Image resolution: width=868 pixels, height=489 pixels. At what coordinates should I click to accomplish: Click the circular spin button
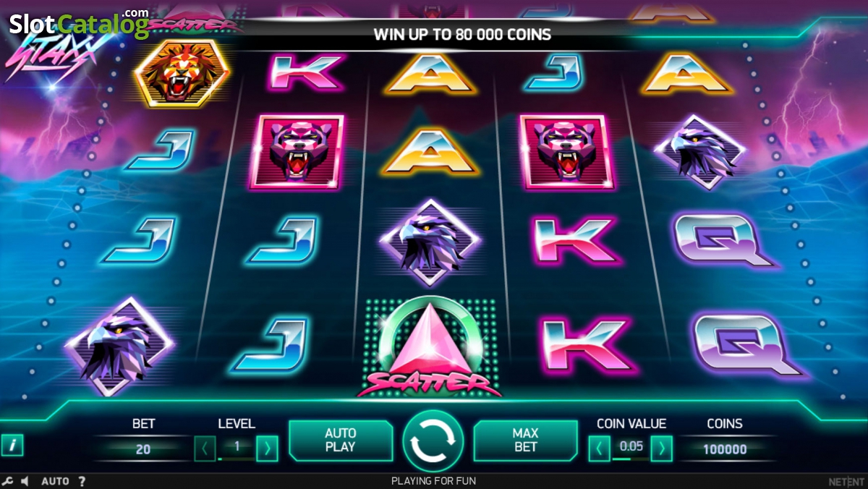433,441
